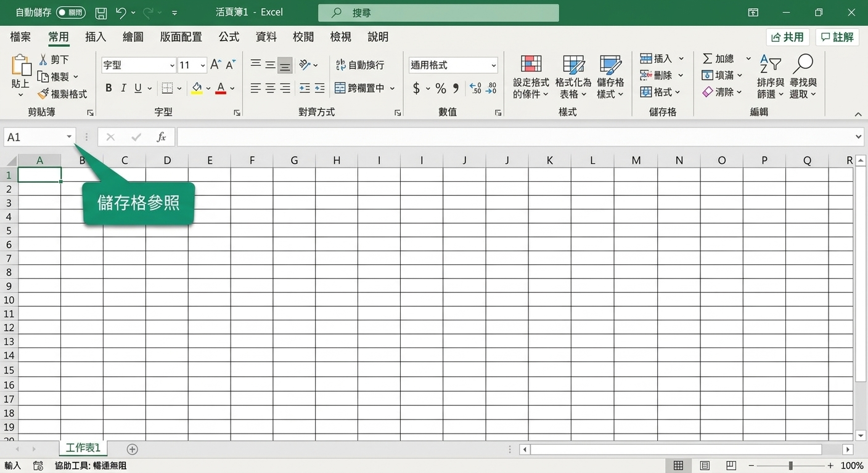Click the top vertical align icon
This screenshot has height=473, width=868.
pos(255,65)
